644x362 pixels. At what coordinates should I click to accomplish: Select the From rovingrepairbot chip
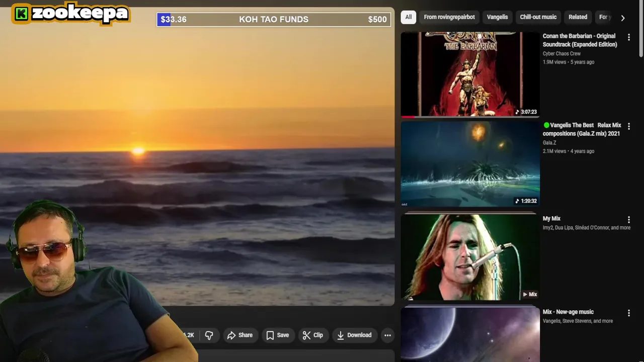coord(449,17)
